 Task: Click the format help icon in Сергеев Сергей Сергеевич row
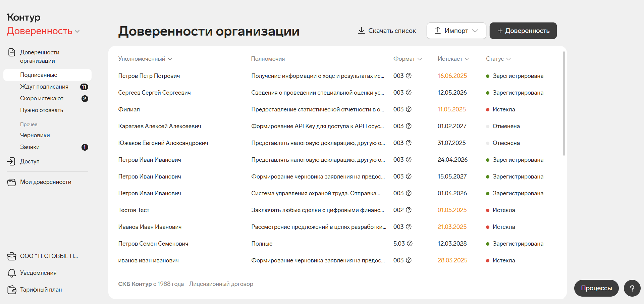pos(409,93)
